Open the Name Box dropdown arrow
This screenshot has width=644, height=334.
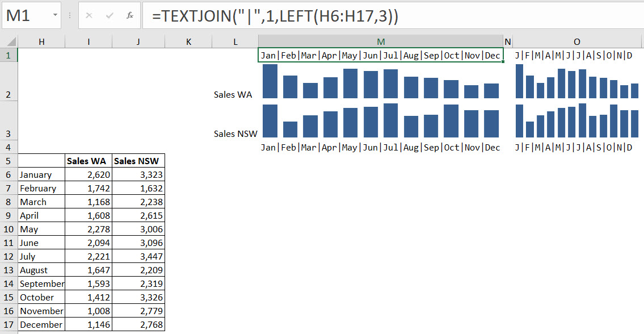pyautogui.click(x=54, y=16)
